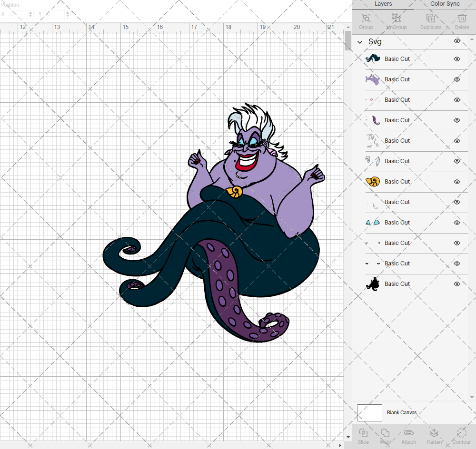Select the white outline sketch layer thumbnail
476x449 pixels.
pyautogui.click(x=373, y=140)
